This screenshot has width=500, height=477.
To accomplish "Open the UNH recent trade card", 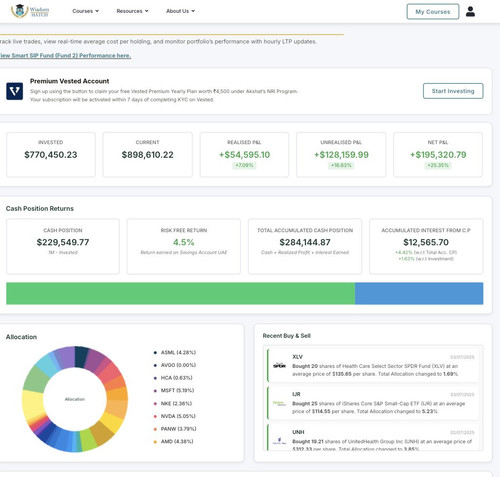I will 374,437.
